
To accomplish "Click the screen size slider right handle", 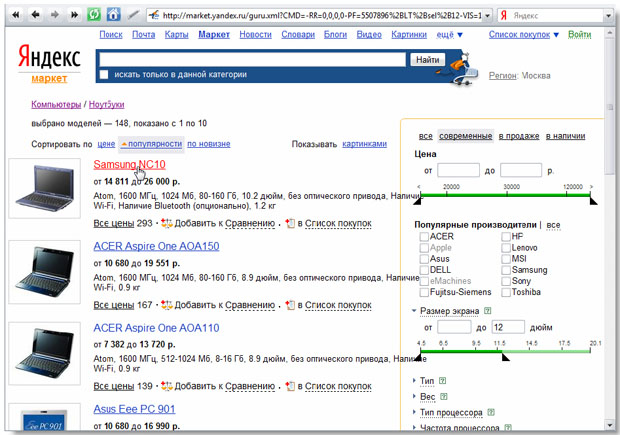I will click(x=505, y=357).
